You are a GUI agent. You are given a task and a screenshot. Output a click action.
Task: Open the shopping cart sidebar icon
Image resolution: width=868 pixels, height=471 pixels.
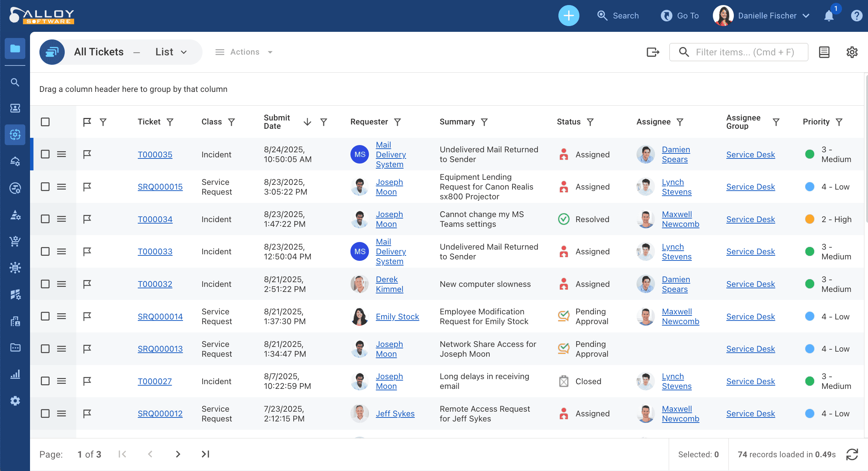click(x=15, y=241)
